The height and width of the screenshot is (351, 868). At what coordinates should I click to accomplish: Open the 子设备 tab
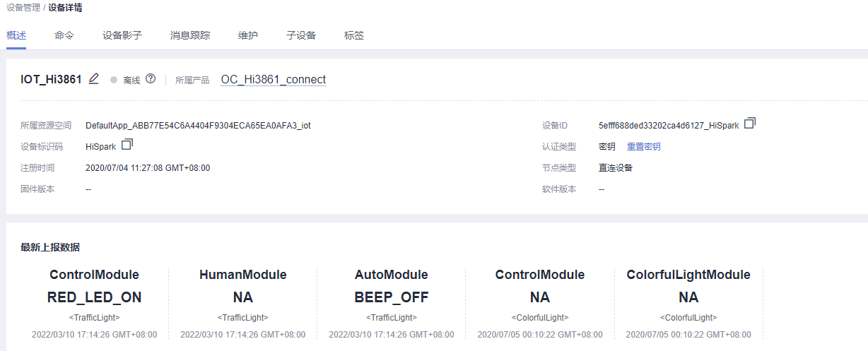[x=301, y=35]
